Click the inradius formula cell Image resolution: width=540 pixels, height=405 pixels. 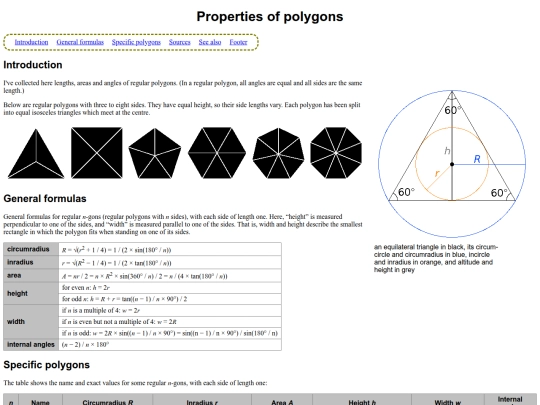coord(170,263)
